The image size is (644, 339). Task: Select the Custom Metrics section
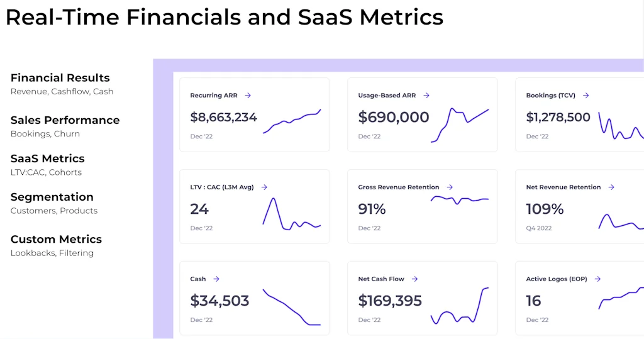coord(56,239)
